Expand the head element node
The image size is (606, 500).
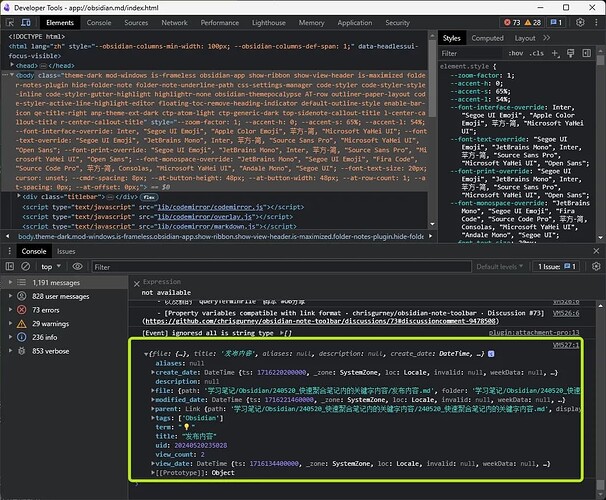click(12, 65)
